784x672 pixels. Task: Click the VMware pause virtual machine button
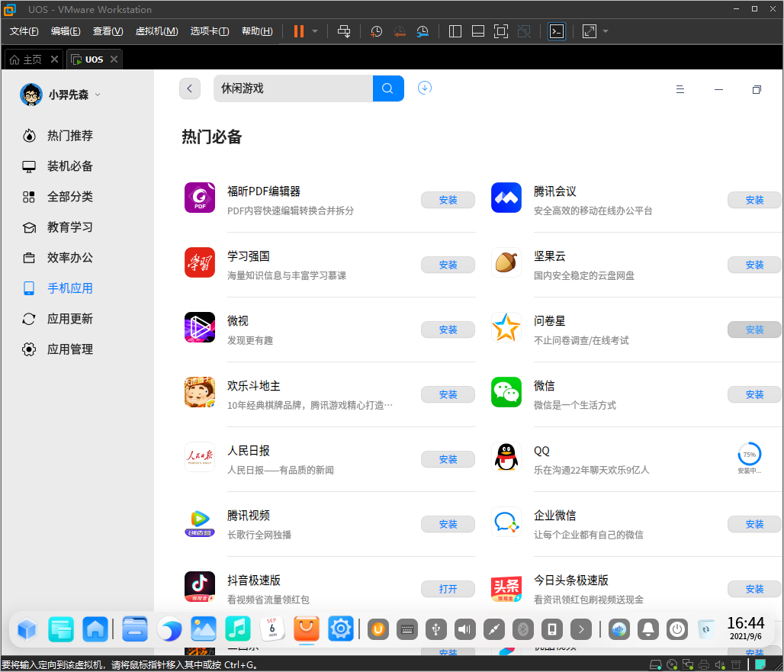tap(298, 31)
